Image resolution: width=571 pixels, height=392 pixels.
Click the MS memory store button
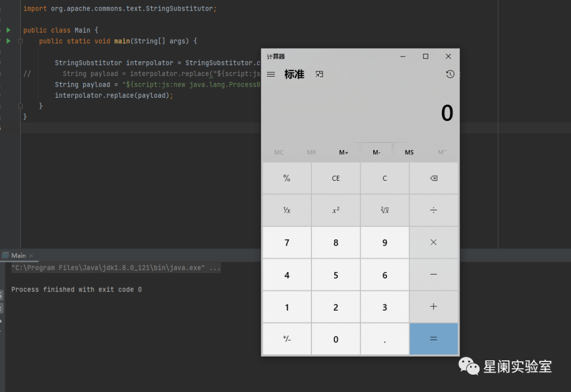409,152
